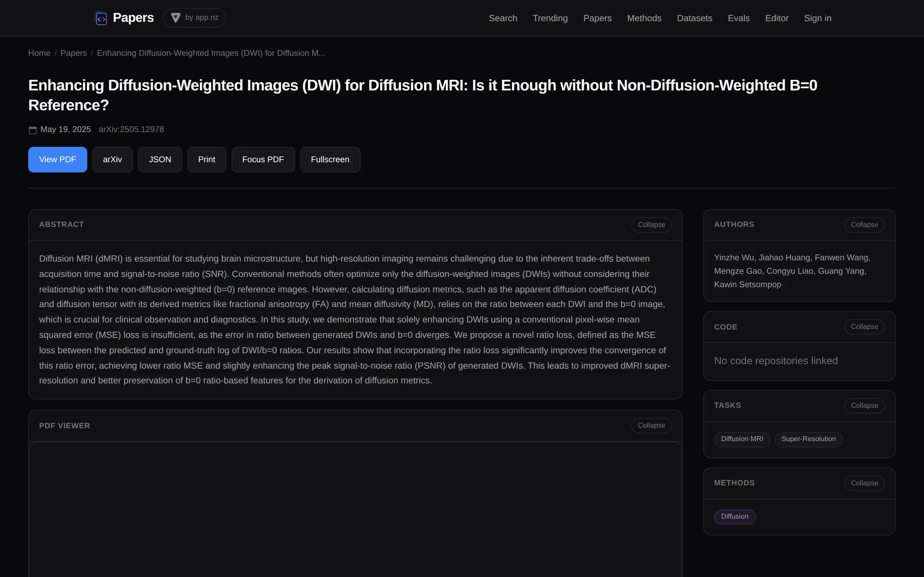Collapse the Tasks panel

coord(864,406)
